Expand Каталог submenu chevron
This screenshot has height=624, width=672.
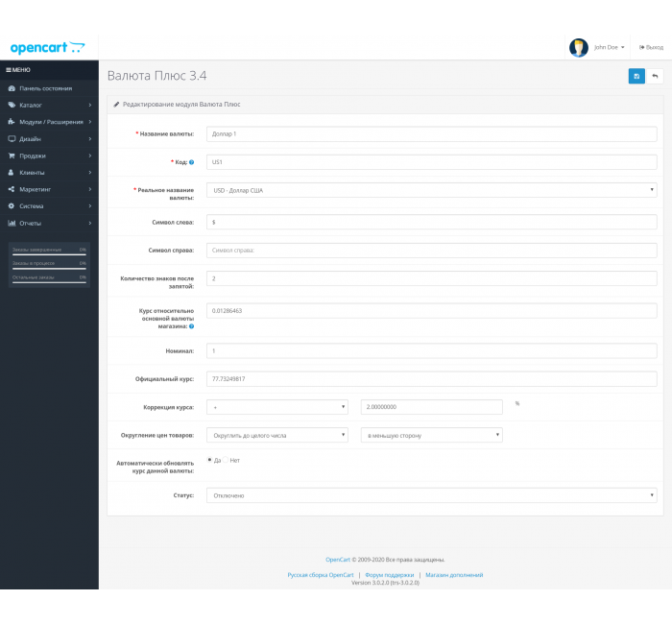pos(90,105)
